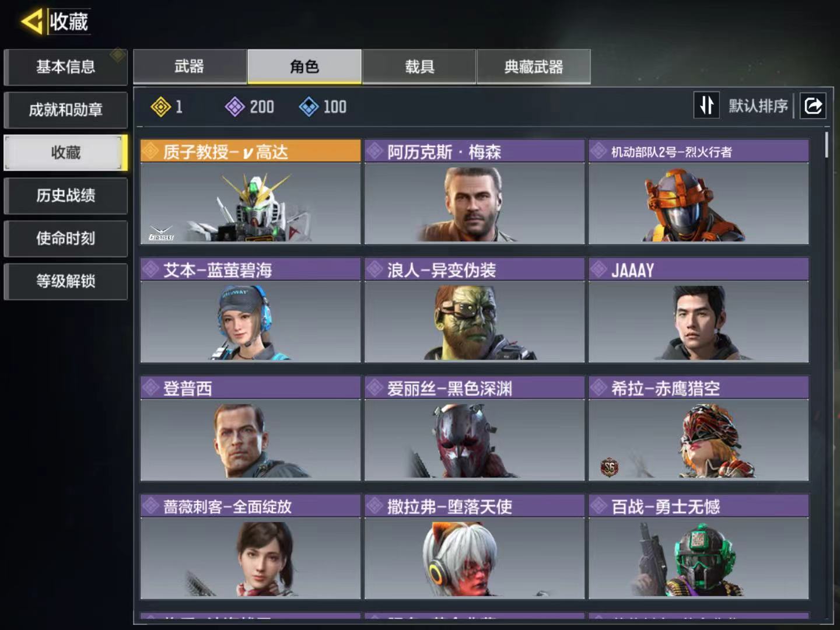Open 等级解锁 section
Viewport: 840px width, 630px height.
pyautogui.click(x=65, y=281)
